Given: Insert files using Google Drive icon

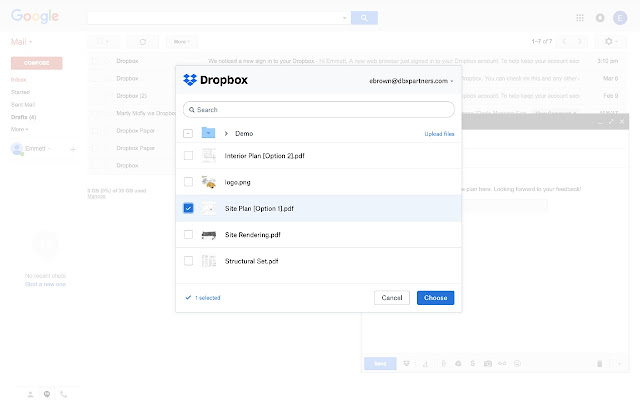Looking at the screenshot, I should tap(458, 363).
